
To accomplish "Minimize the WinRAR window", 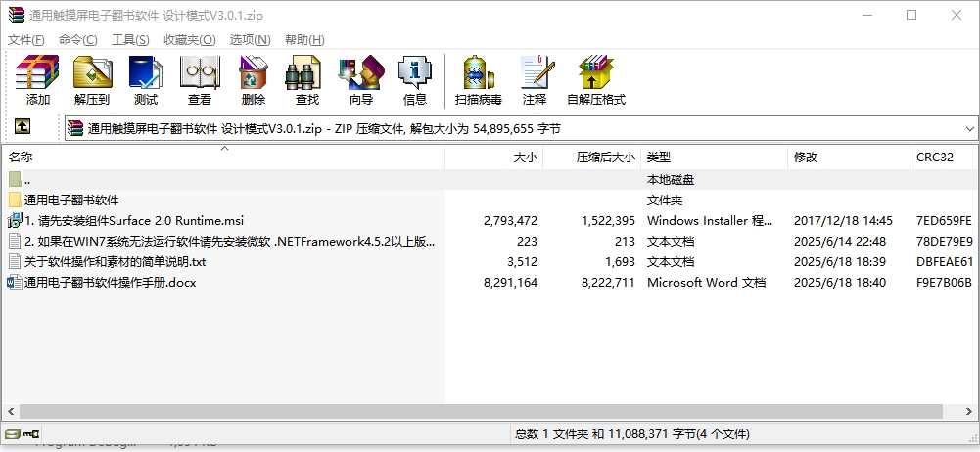I will tap(866, 15).
